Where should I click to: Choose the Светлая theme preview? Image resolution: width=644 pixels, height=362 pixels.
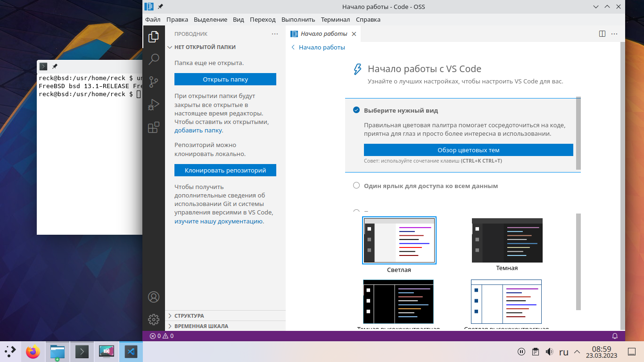399,240
